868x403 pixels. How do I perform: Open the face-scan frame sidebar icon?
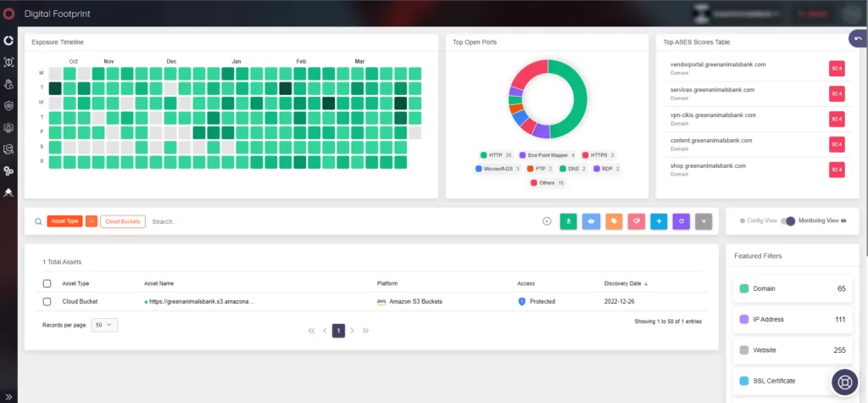point(8,63)
